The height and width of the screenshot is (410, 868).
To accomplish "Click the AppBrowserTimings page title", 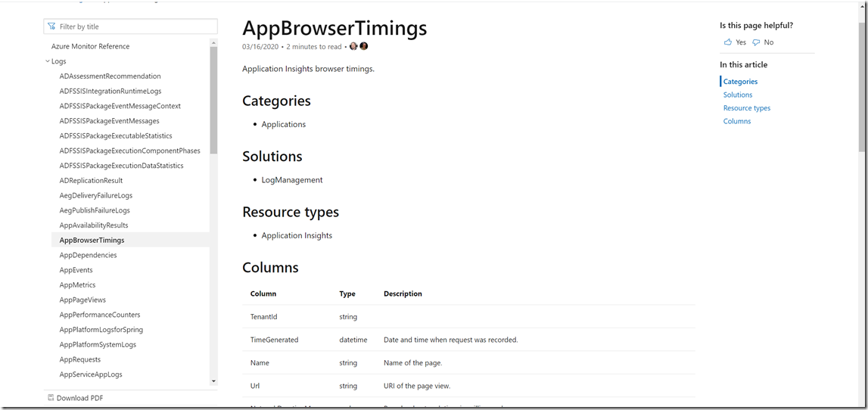I will coord(334,28).
